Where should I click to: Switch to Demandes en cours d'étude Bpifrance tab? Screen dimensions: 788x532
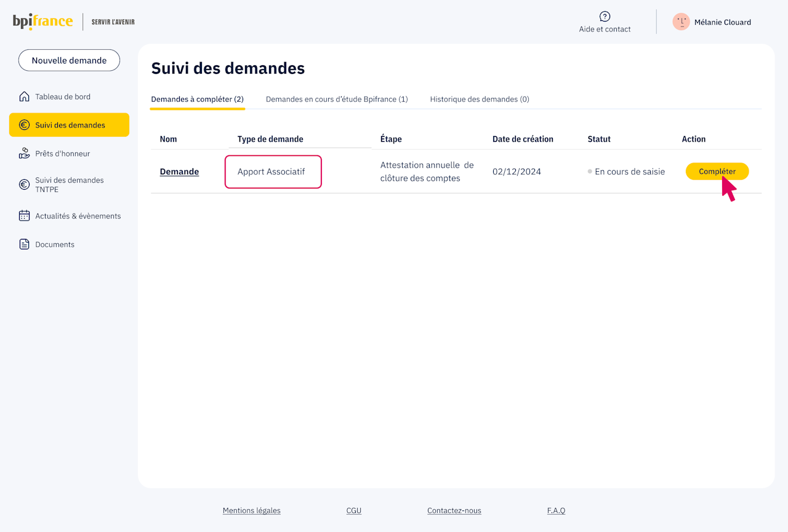pos(337,99)
